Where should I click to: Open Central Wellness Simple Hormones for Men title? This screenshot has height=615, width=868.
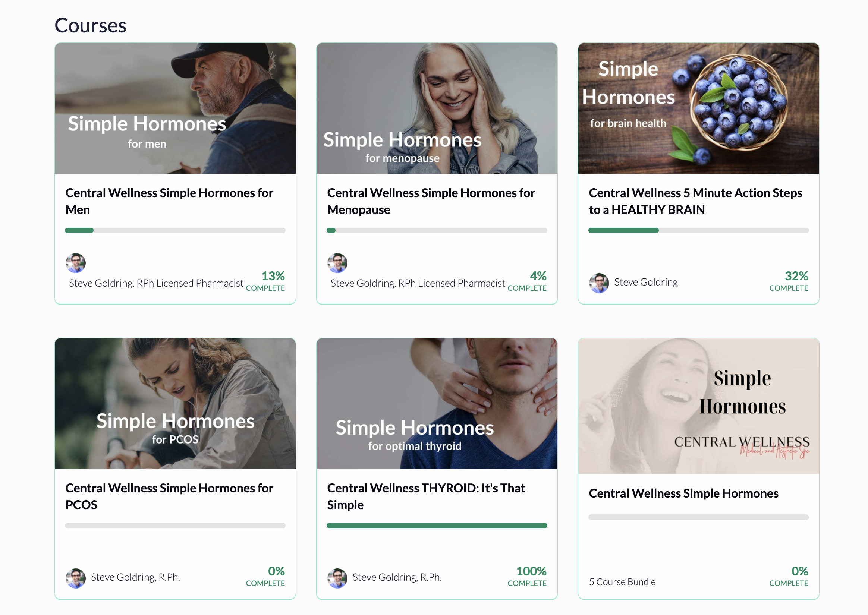click(x=169, y=201)
